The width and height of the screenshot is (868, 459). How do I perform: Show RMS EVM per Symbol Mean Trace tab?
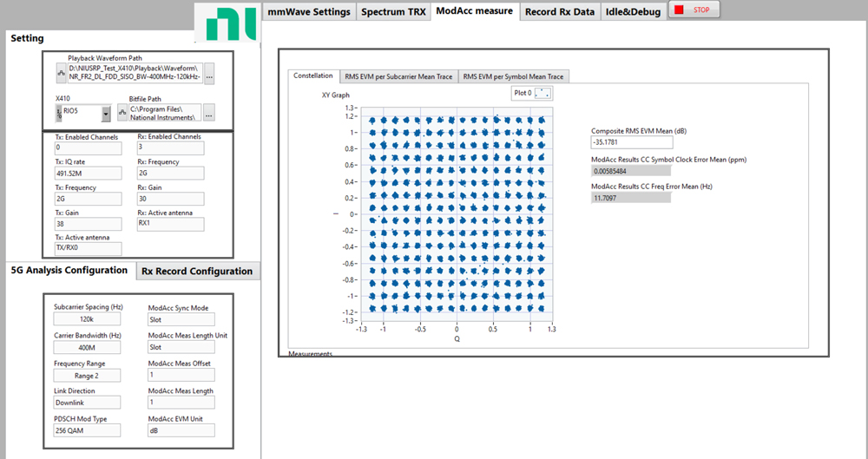513,76
